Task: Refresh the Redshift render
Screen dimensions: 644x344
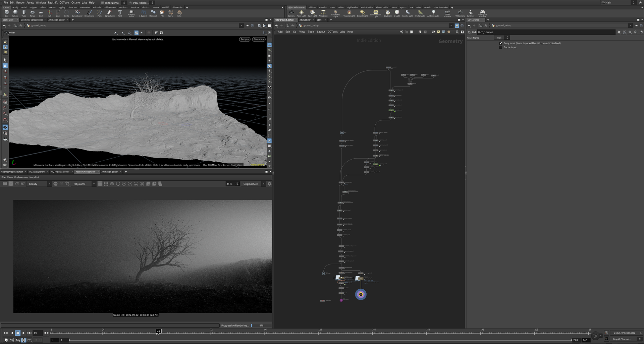Action: pos(17,184)
